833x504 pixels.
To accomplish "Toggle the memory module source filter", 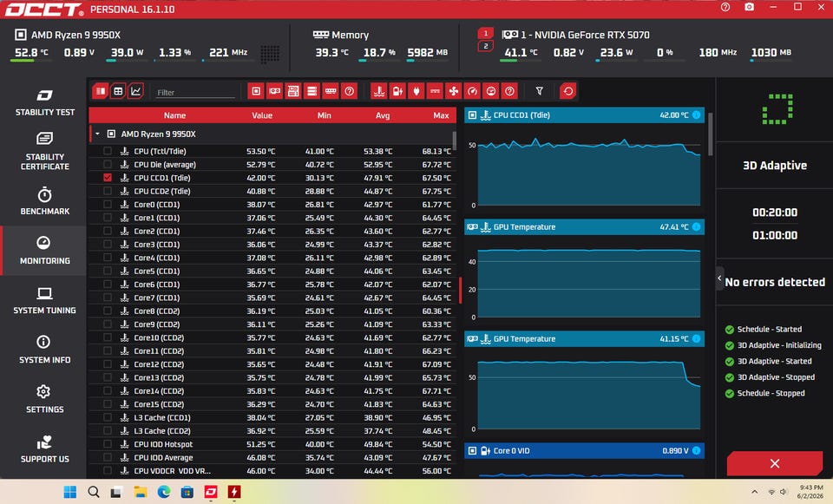I will click(331, 91).
